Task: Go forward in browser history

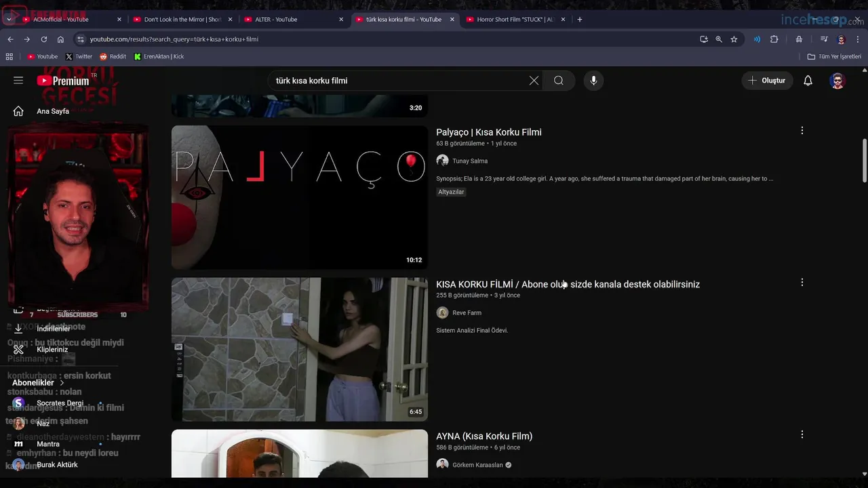Action: click(x=27, y=39)
